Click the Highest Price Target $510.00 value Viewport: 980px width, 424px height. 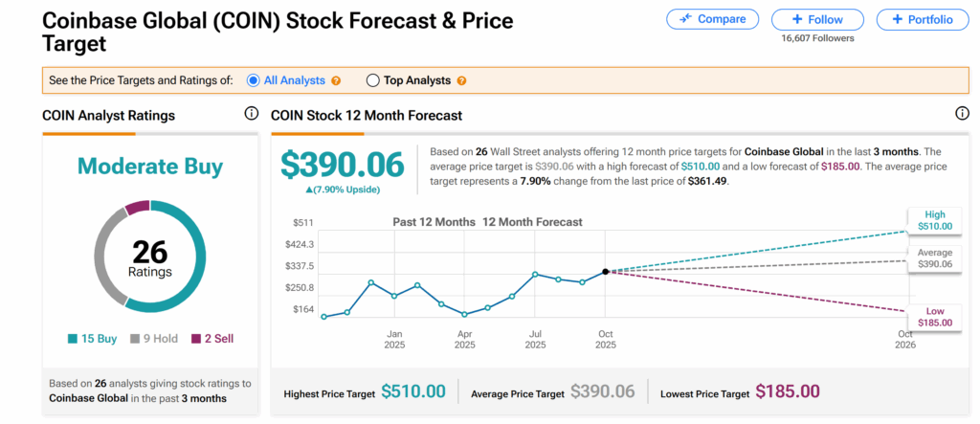413,391
